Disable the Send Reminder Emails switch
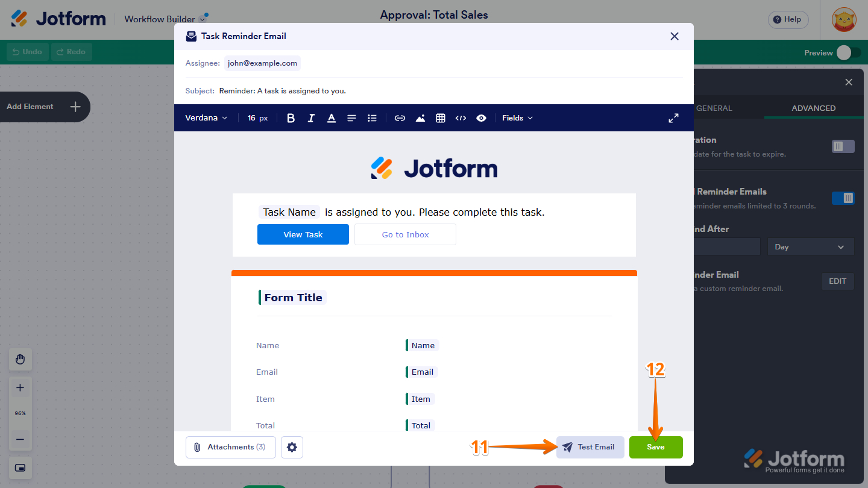 tap(843, 198)
